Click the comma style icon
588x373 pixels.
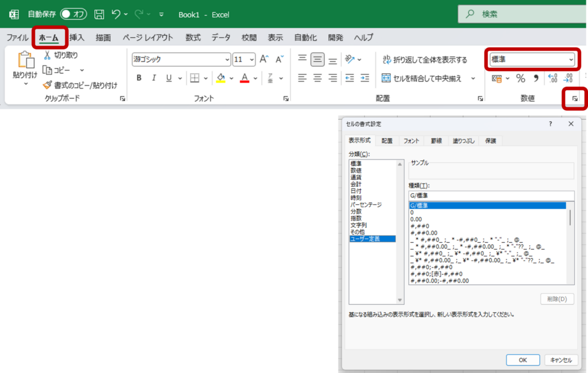pyautogui.click(x=536, y=78)
